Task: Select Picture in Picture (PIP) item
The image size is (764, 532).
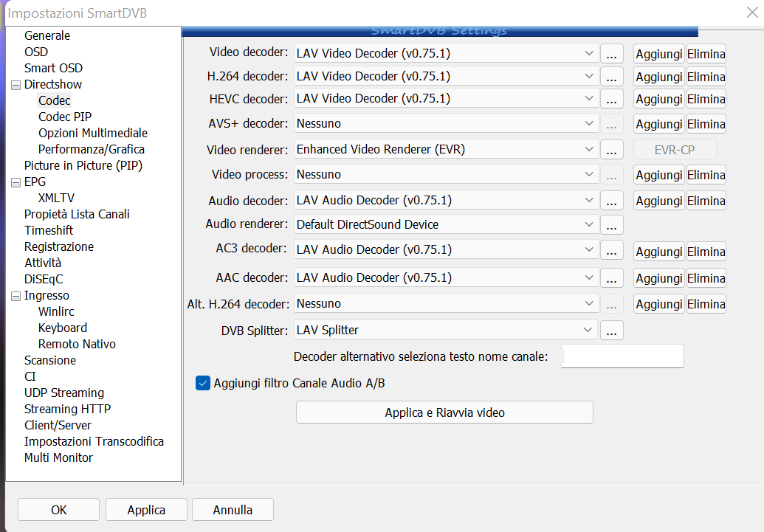Action: (x=83, y=165)
